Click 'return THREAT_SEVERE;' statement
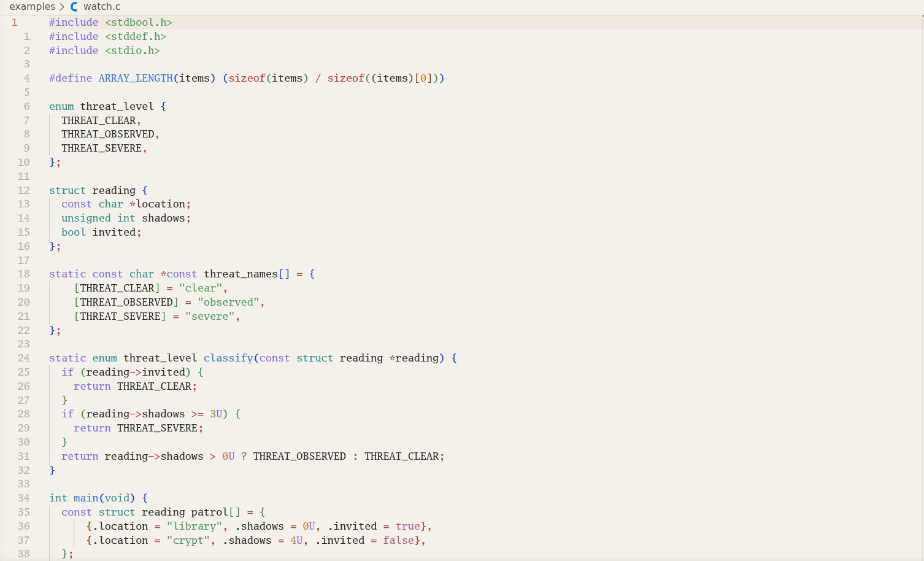This screenshot has height=561, width=924. click(138, 428)
